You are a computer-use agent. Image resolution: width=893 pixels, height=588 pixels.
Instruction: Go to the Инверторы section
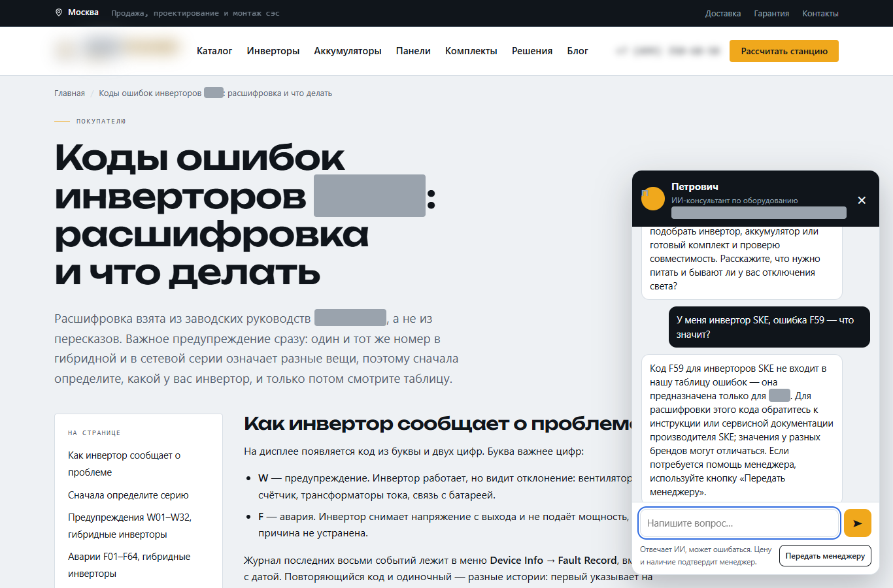[x=273, y=51]
